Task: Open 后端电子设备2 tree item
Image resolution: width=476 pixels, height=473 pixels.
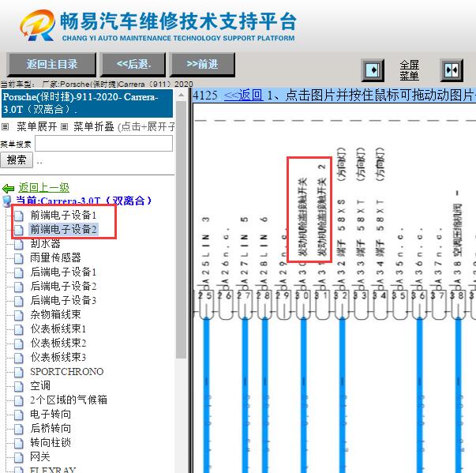Action: click(63, 286)
